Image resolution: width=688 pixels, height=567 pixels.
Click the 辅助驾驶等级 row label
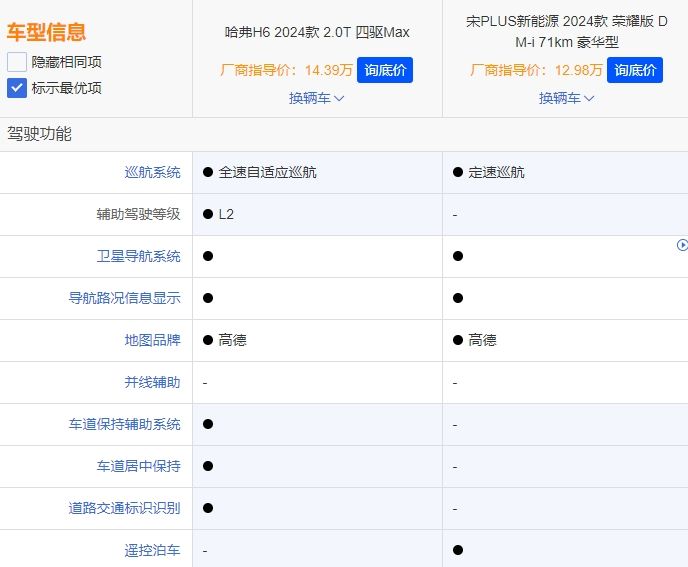pyautogui.click(x=138, y=214)
